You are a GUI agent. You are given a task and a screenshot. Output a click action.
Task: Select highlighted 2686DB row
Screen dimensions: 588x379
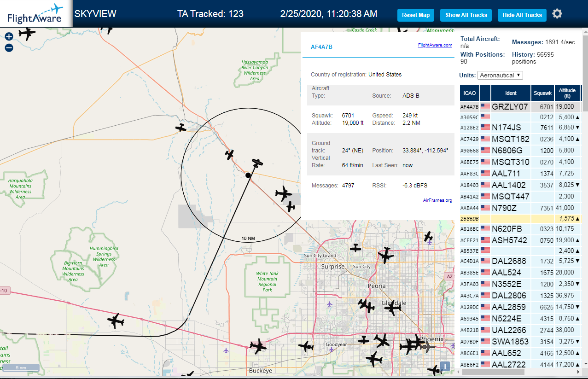pyautogui.click(x=520, y=218)
